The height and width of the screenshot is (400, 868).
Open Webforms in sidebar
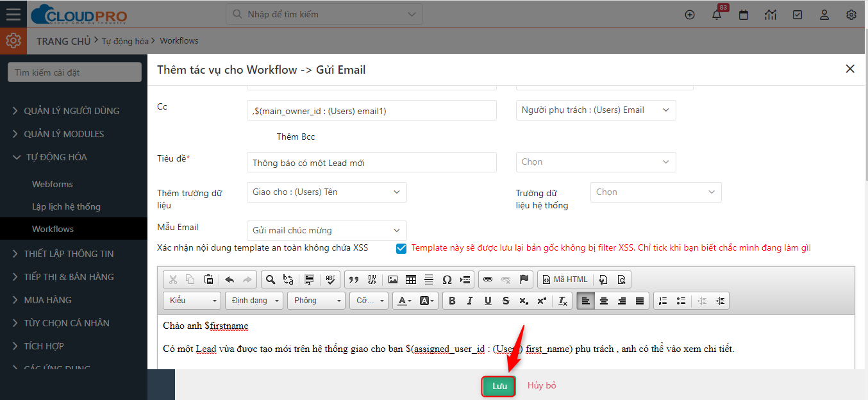tap(53, 184)
